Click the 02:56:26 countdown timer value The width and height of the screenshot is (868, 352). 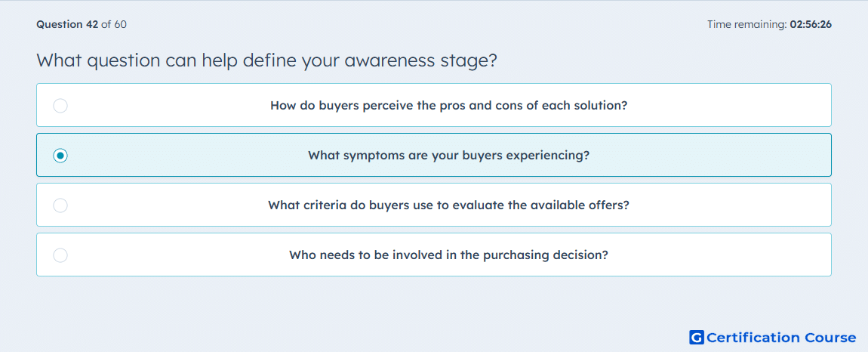pos(811,24)
